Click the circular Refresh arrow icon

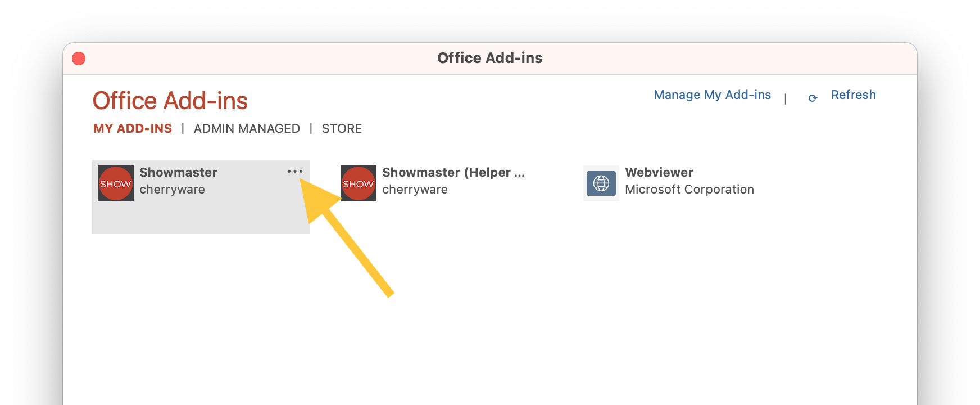813,98
